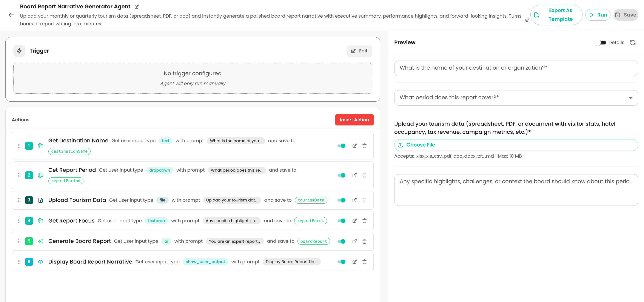
Task: Delete the Display Board Report Narrative action
Action: coord(365,262)
